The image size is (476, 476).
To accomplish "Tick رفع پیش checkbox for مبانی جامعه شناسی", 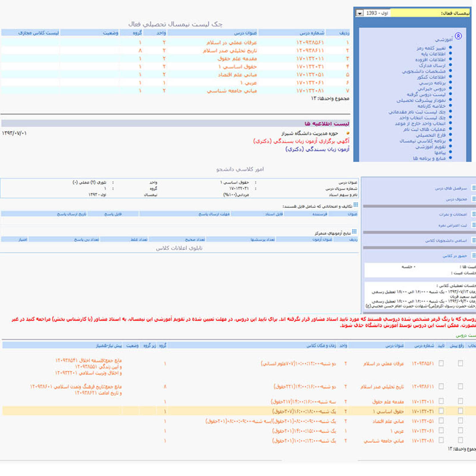I will (x=460, y=440).
